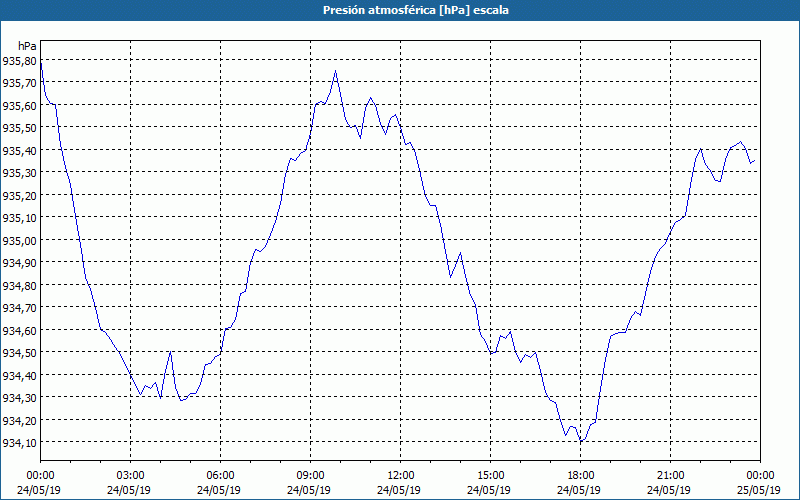Click the 934,80 axis value
The height and width of the screenshot is (500, 800).
19,285
